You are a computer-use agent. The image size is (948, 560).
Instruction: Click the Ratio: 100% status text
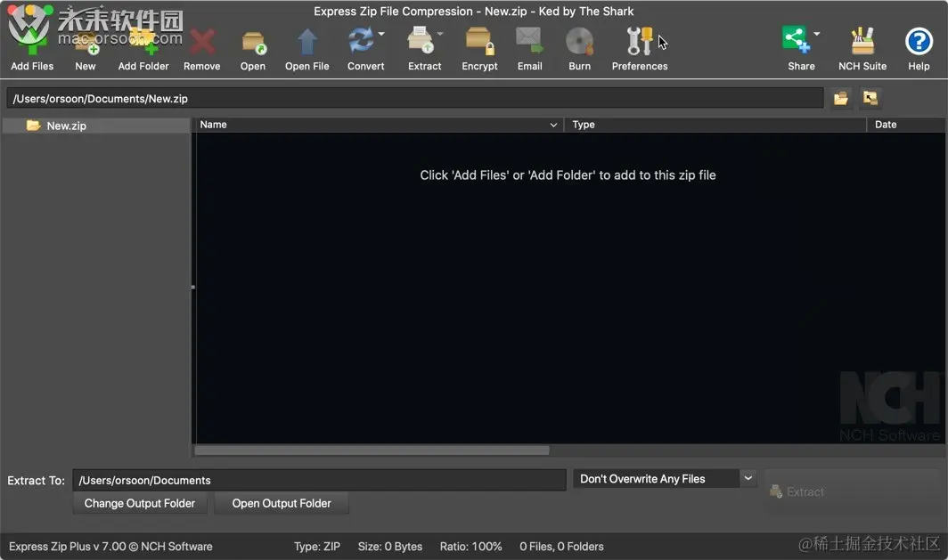click(470, 546)
